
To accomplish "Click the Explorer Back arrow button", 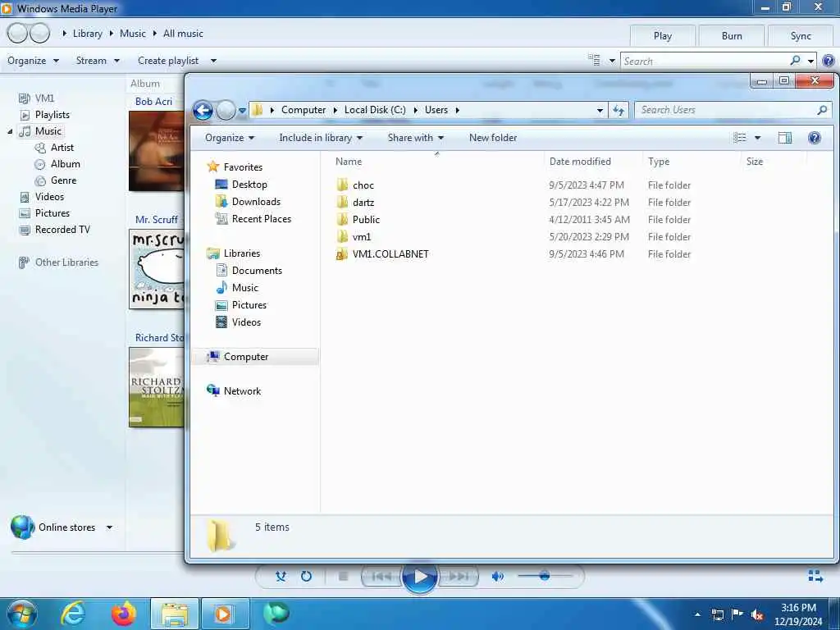I will 203,111.
